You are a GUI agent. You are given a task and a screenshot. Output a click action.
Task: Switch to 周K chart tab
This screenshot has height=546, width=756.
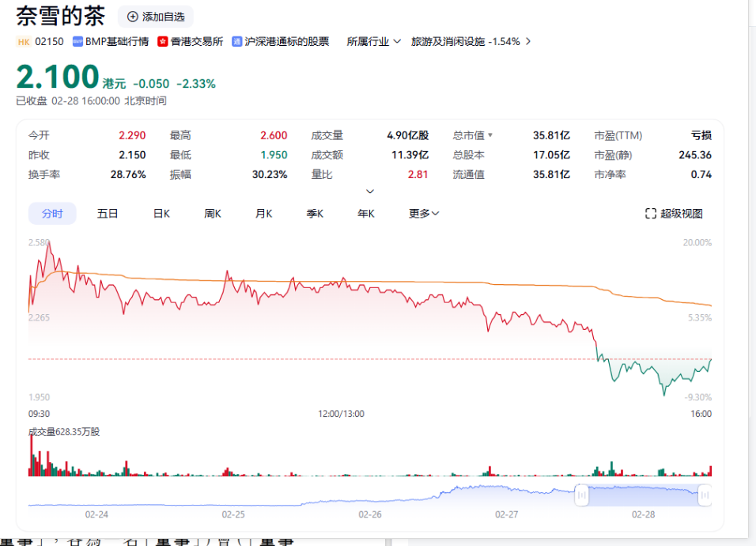pos(213,214)
